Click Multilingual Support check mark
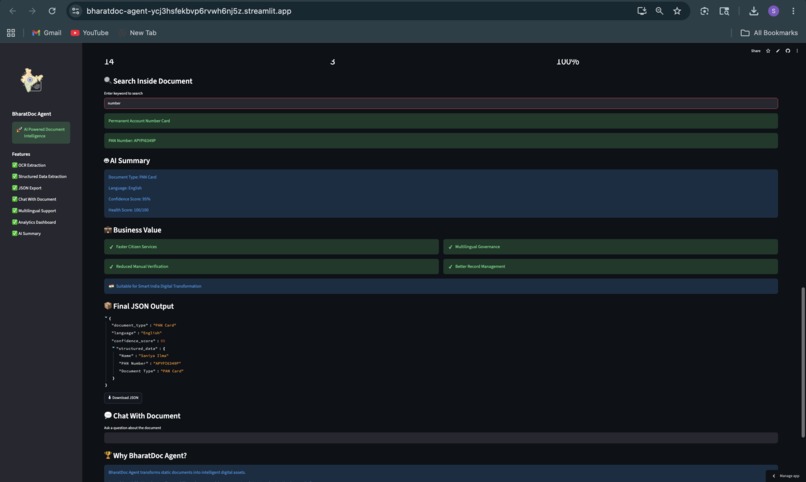The image size is (806, 482). click(14, 211)
